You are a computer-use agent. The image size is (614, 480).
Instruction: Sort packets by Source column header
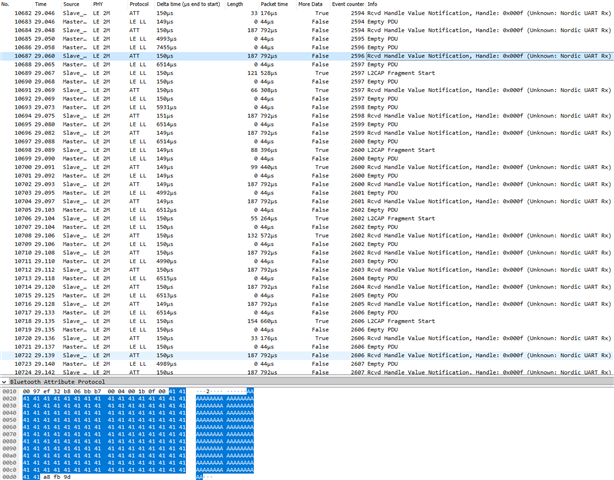pos(71,4)
